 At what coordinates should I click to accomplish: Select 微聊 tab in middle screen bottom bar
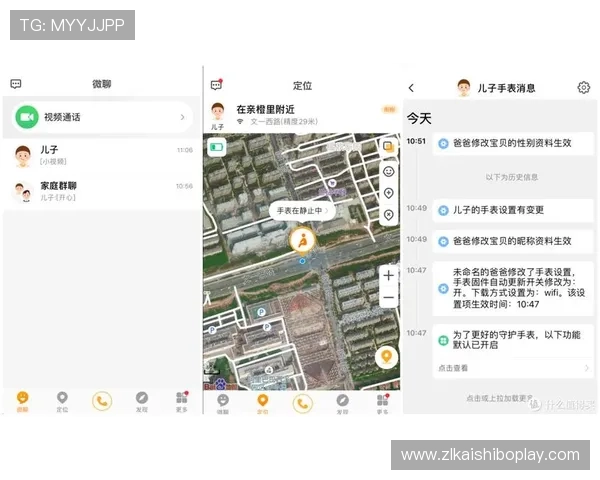click(223, 404)
